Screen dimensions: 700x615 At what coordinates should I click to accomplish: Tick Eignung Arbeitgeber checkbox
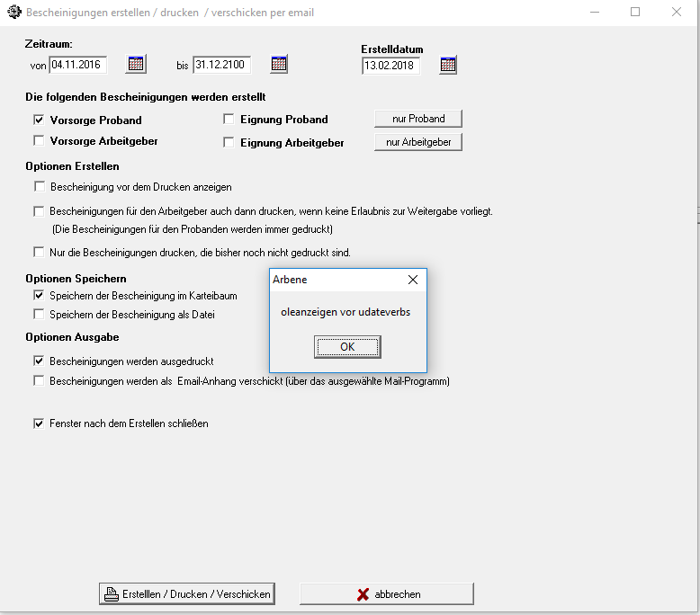[229, 142]
